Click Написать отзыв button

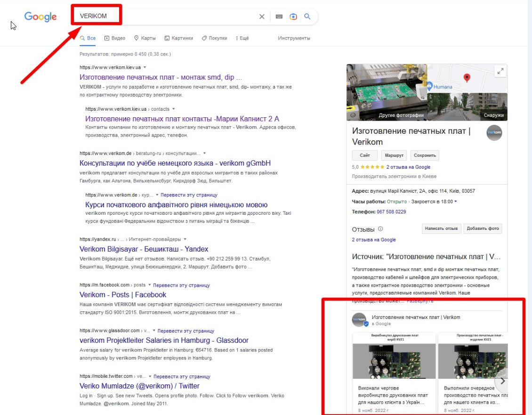point(442,228)
